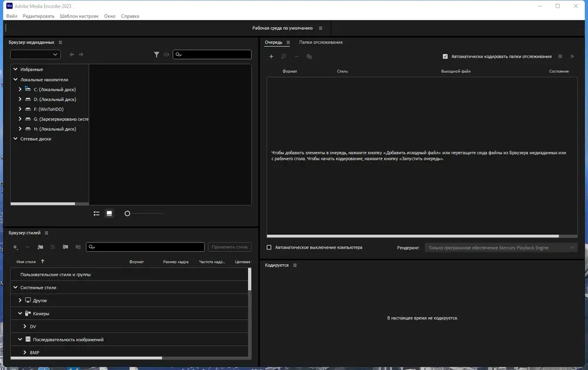588x370 pixels.
Task: Click the filter funnel icon in Media Browser
Action: [156, 55]
